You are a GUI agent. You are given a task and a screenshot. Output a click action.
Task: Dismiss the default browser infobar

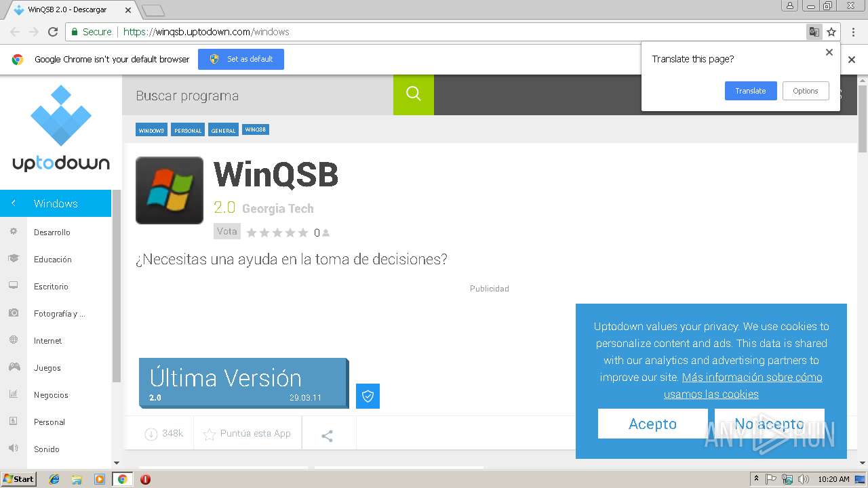[852, 60]
